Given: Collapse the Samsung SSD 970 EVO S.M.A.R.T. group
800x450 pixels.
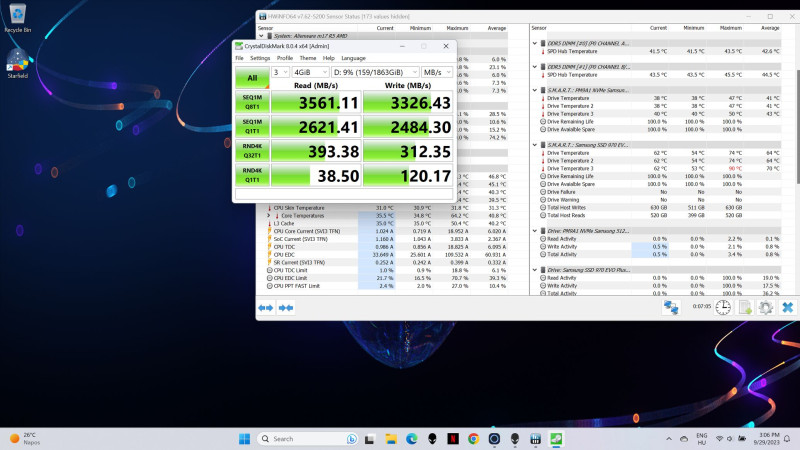Looking at the screenshot, I should point(536,146).
